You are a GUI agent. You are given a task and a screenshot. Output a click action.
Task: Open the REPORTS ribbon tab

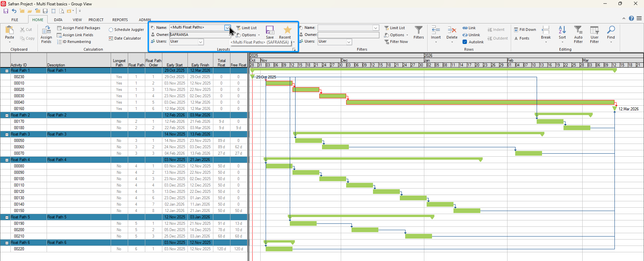pos(120,20)
